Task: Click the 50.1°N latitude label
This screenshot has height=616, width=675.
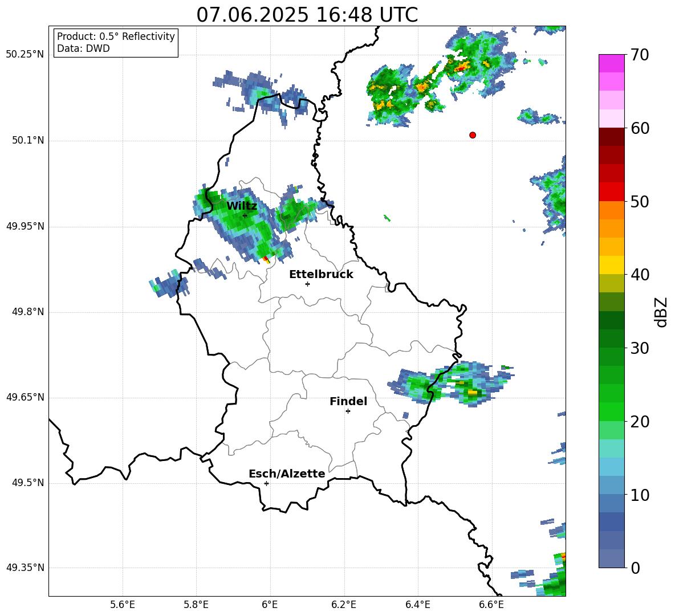Action: [28, 140]
